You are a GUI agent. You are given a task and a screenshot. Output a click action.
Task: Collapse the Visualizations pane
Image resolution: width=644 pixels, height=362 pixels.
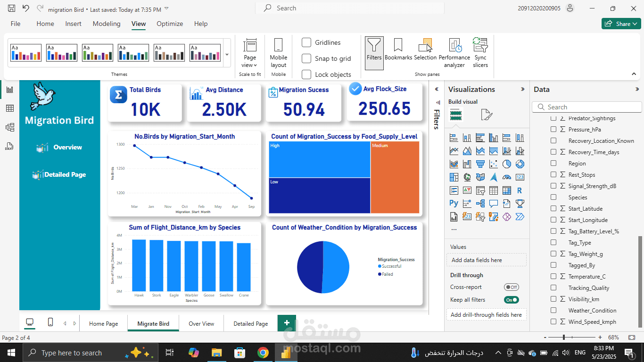pyautogui.click(x=522, y=89)
